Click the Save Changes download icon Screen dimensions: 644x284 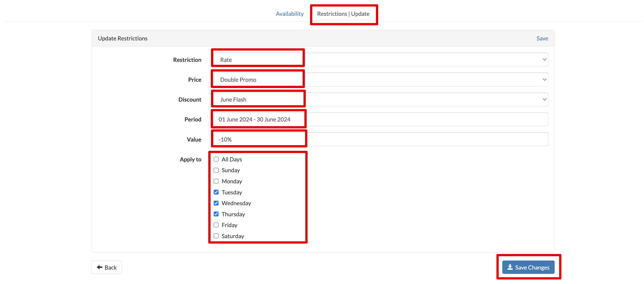point(510,267)
